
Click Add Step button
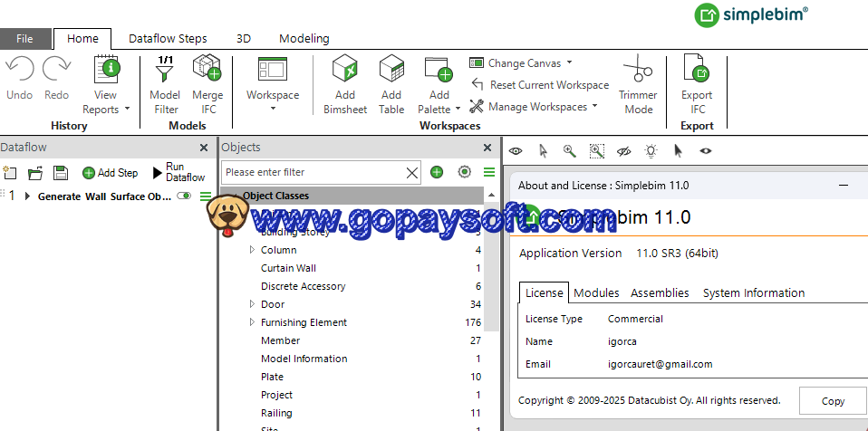pyautogui.click(x=110, y=173)
